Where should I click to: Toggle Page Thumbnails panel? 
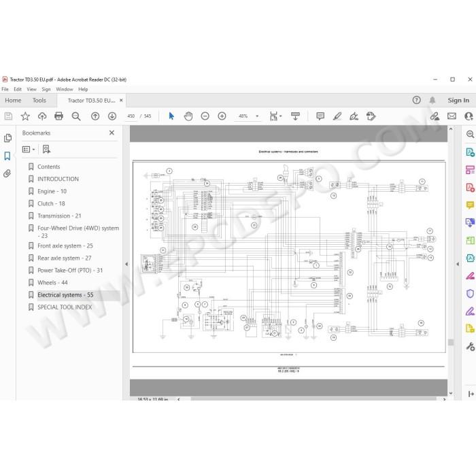[7, 138]
